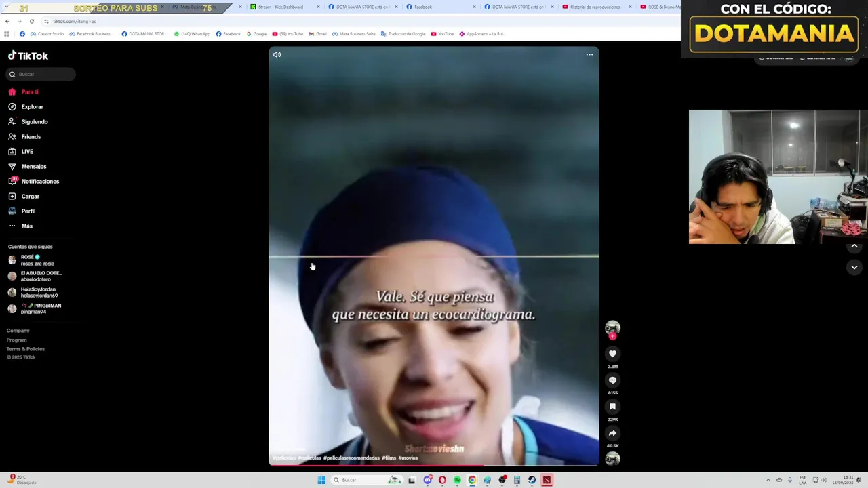Open the LIVE section
868x488 pixels.
(x=20, y=151)
